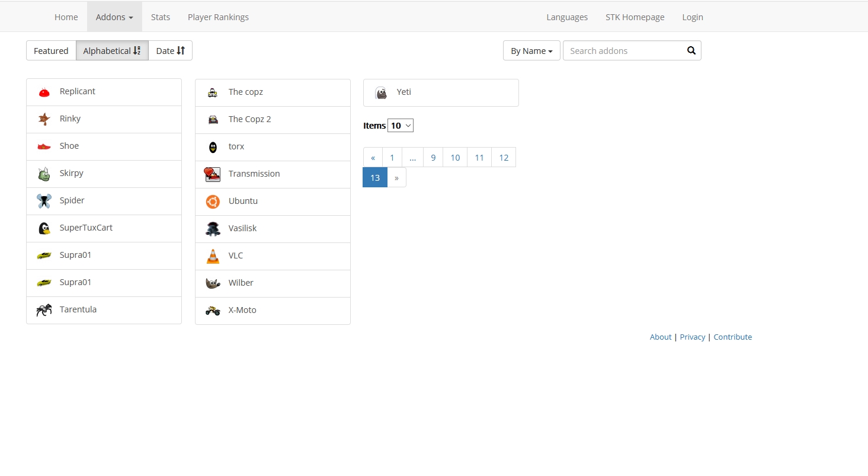Go to pagination page 11

coord(479,157)
